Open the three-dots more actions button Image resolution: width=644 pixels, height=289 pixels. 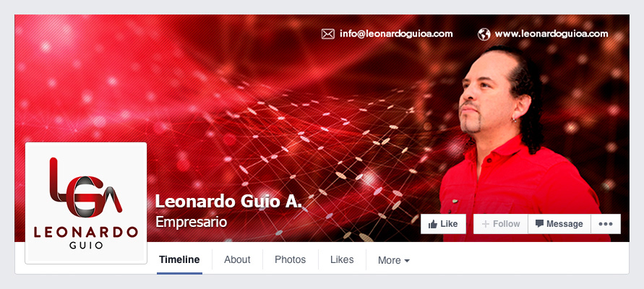[x=606, y=224]
